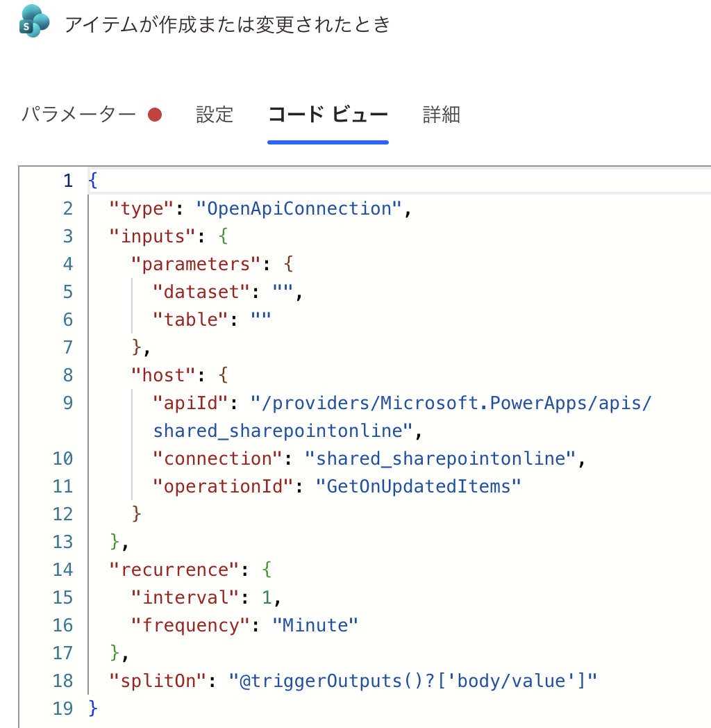Viewport: 711px width, 728px height.
Task: Click the opening brace on line 1
Action: click(93, 181)
